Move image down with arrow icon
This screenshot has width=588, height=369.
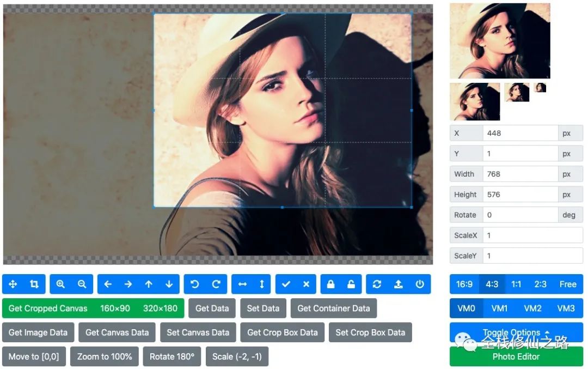click(x=169, y=284)
